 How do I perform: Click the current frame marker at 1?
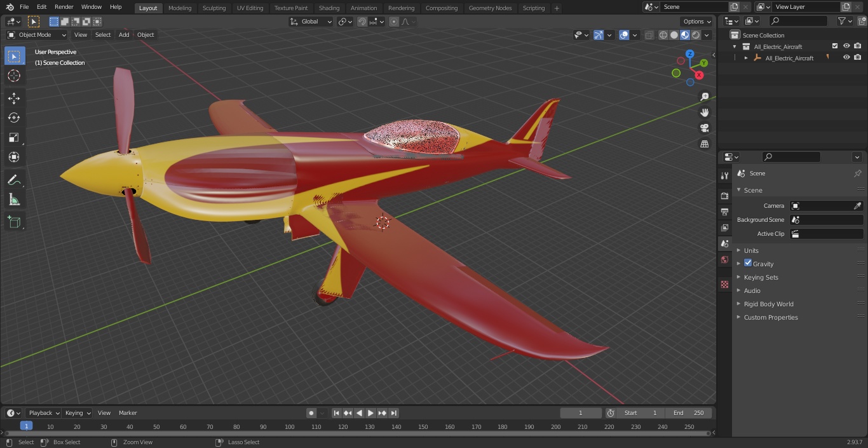pos(26,426)
